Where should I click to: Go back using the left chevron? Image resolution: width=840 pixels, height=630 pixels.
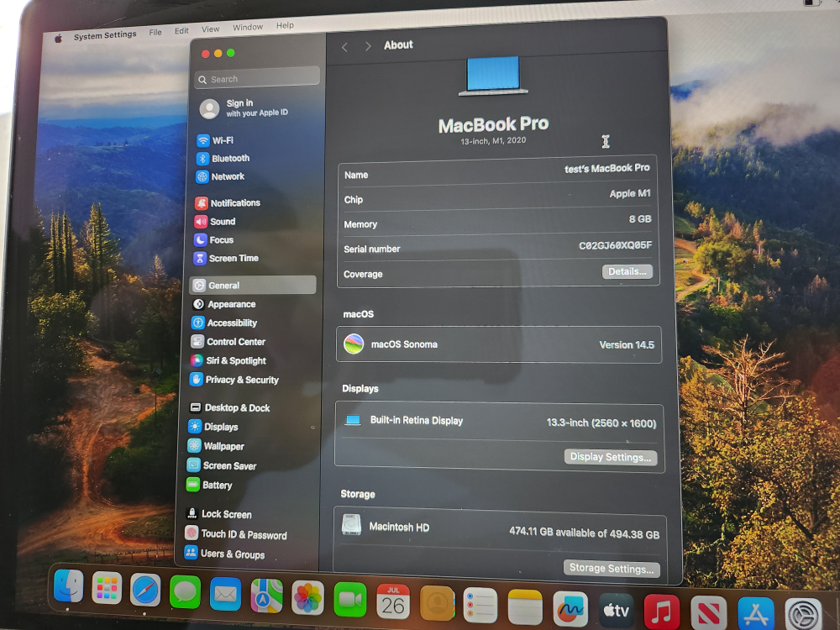pyautogui.click(x=344, y=47)
